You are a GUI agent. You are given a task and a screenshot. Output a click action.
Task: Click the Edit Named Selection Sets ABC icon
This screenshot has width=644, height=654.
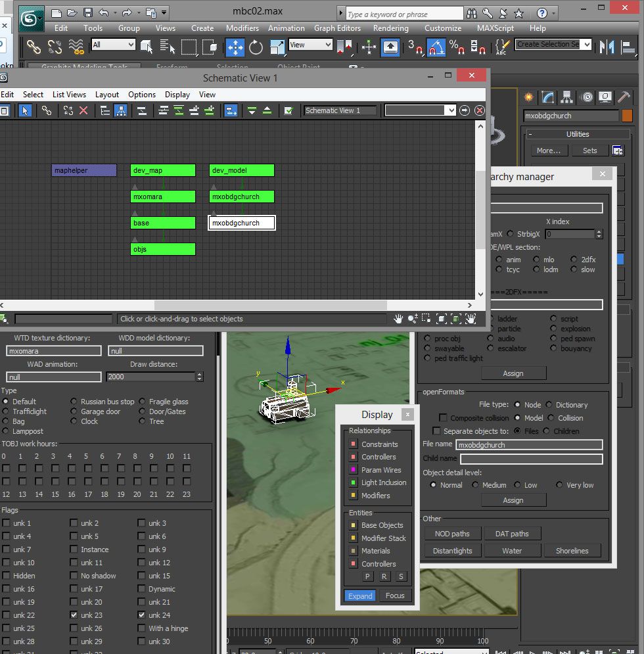coord(502,47)
